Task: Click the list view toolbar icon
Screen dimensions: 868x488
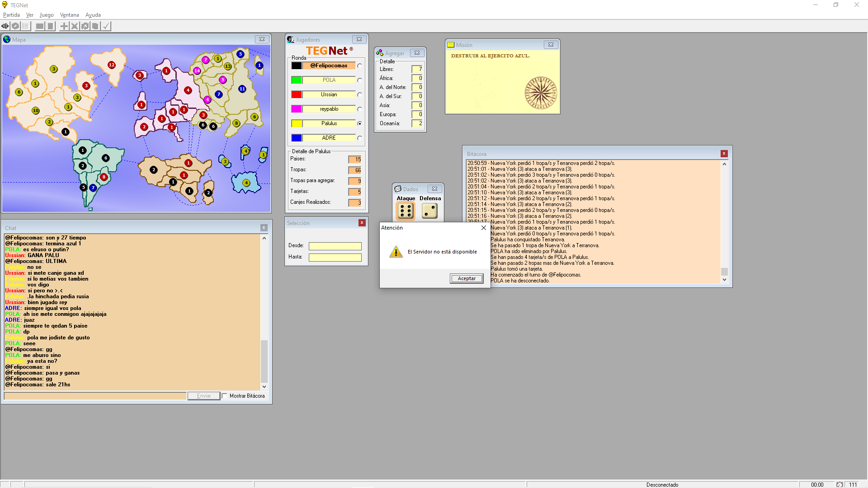Action: [26, 26]
